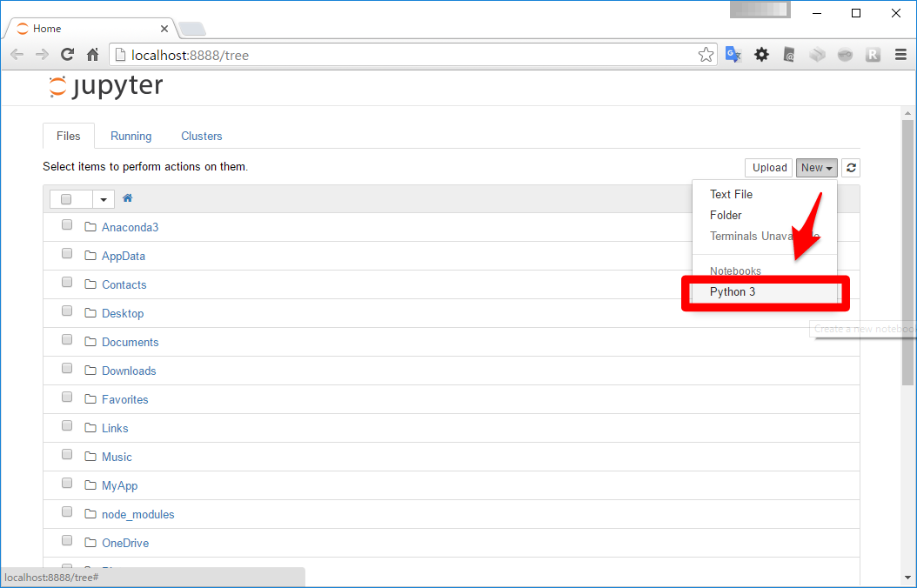The image size is (917, 588).
Task: Click the Upload button
Action: pyautogui.click(x=769, y=168)
